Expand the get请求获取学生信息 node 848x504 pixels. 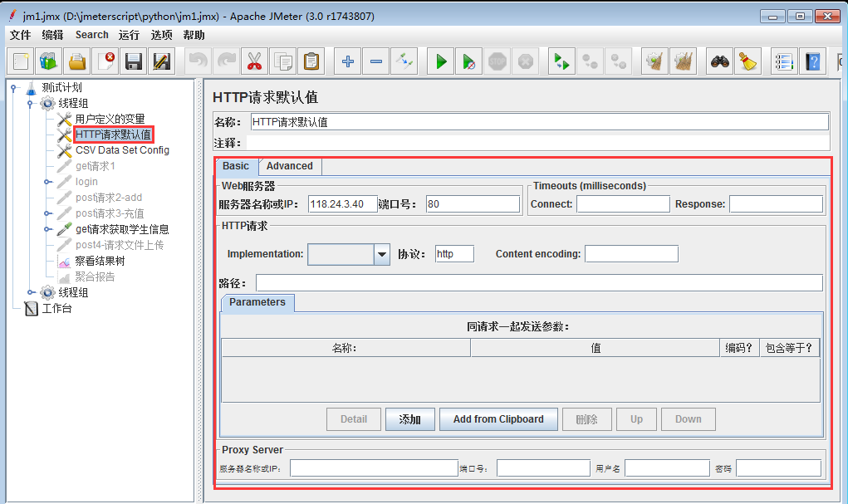(47, 229)
